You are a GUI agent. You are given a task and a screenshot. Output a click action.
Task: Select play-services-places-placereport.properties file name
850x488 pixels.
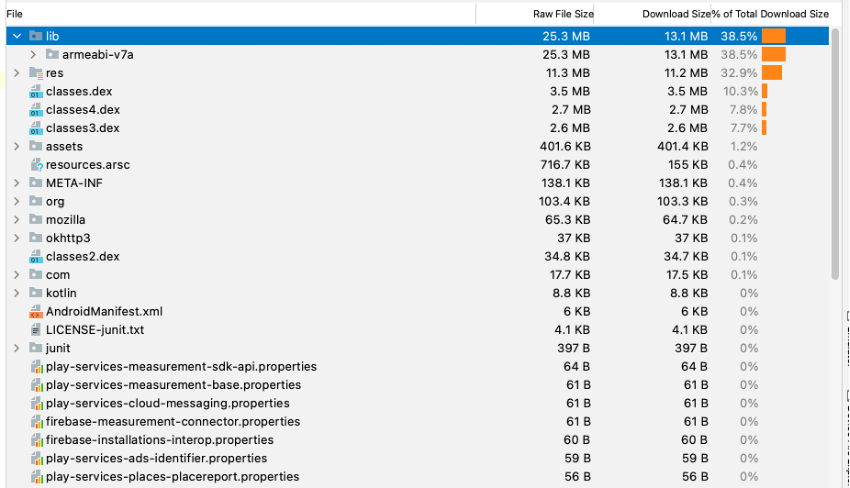(x=172, y=477)
